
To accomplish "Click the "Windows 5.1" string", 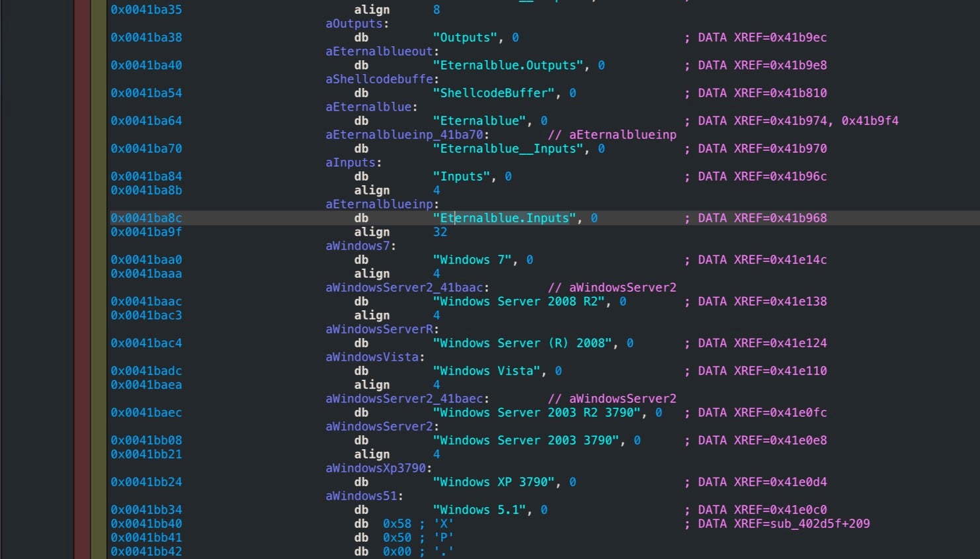I will click(x=479, y=510).
